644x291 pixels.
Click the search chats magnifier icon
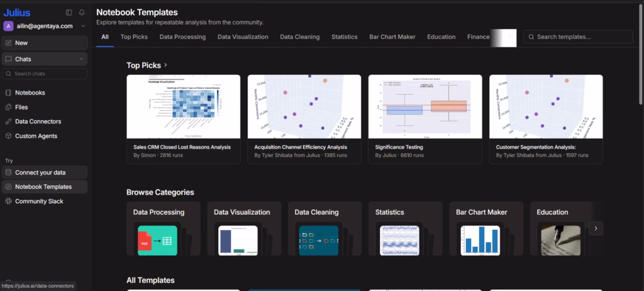8,74
